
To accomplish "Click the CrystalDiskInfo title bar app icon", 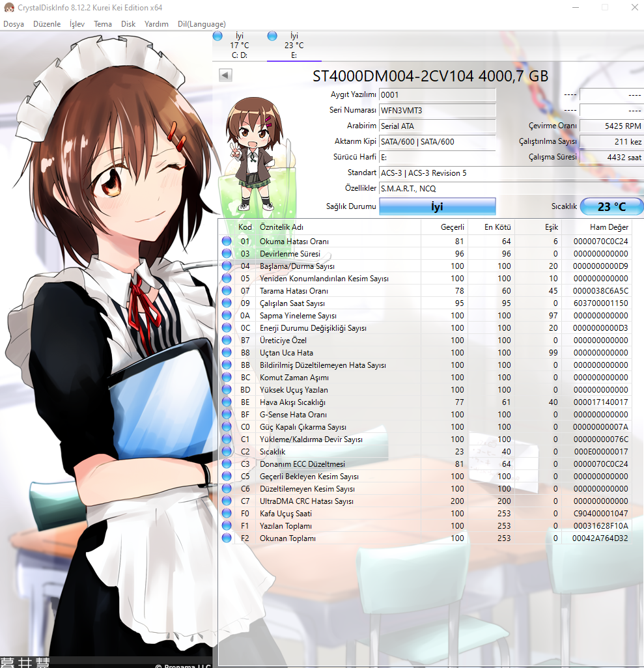I will tap(9, 7).
